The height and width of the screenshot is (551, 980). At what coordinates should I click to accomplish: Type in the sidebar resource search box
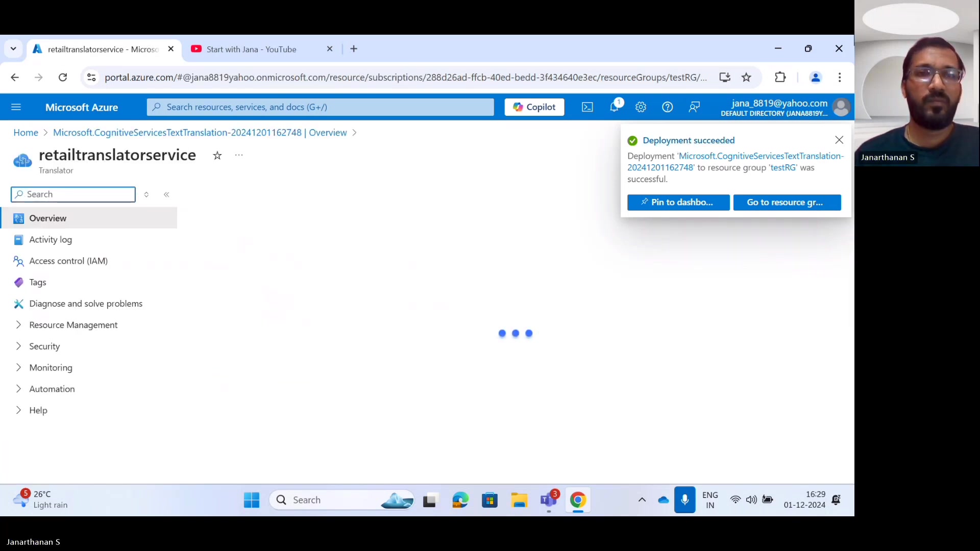point(72,194)
